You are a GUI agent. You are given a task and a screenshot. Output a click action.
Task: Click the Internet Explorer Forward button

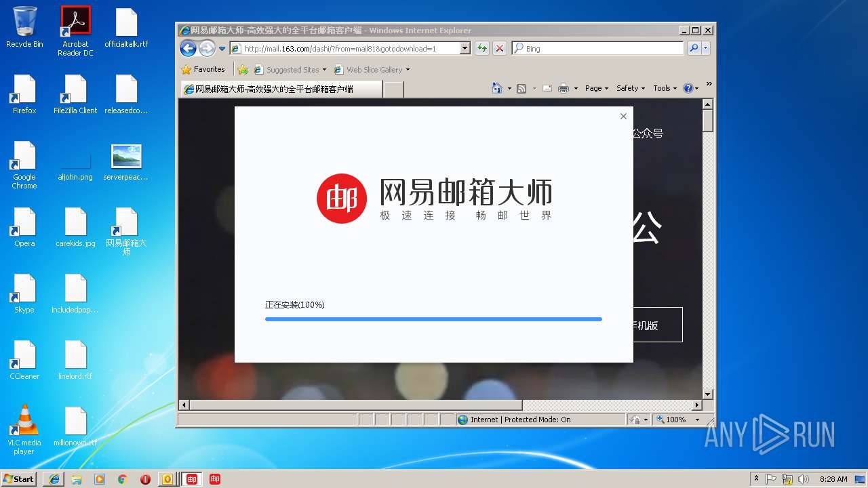207,48
